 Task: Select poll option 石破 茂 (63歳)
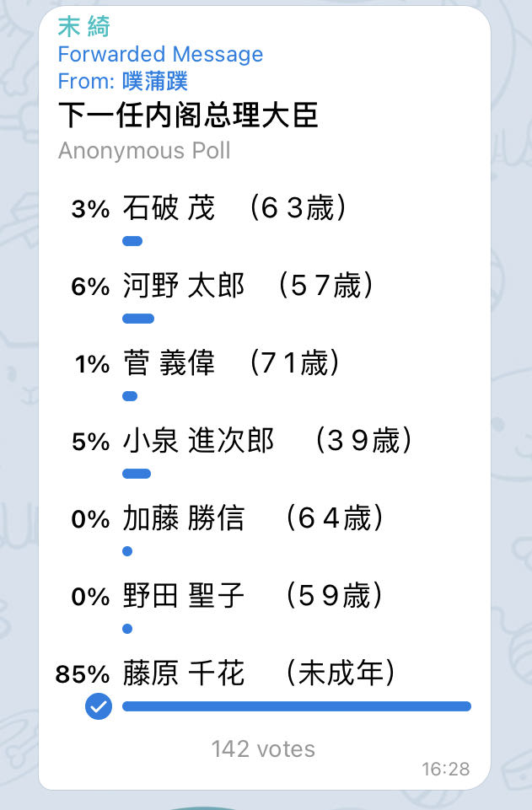click(x=234, y=208)
